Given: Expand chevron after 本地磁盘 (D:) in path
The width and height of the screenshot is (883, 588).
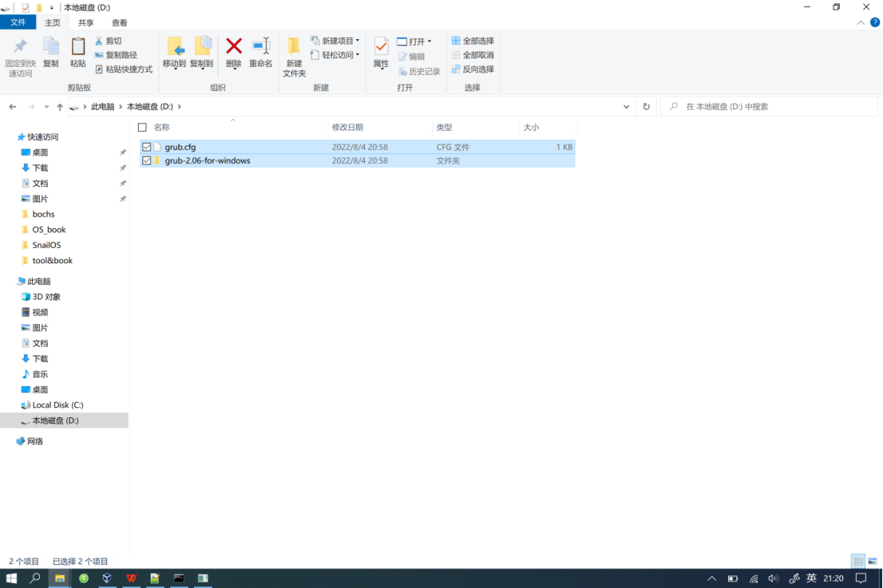Looking at the screenshot, I should pos(180,106).
